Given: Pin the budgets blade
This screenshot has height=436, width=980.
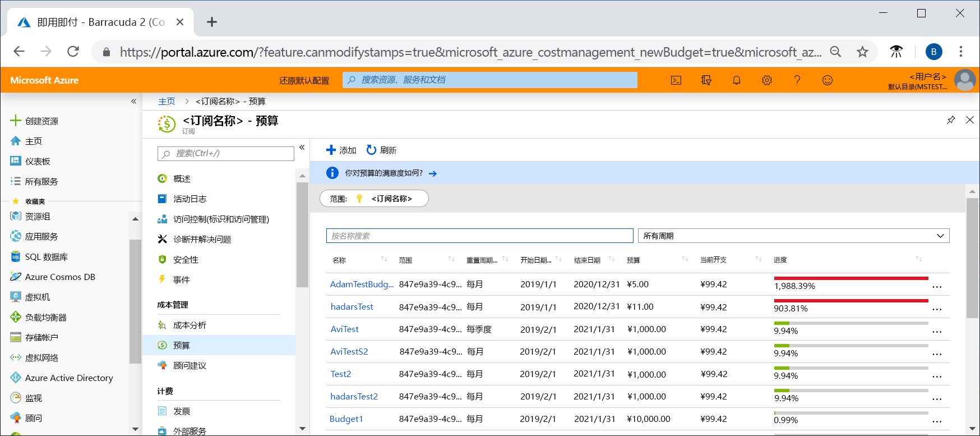Looking at the screenshot, I should coord(951,120).
